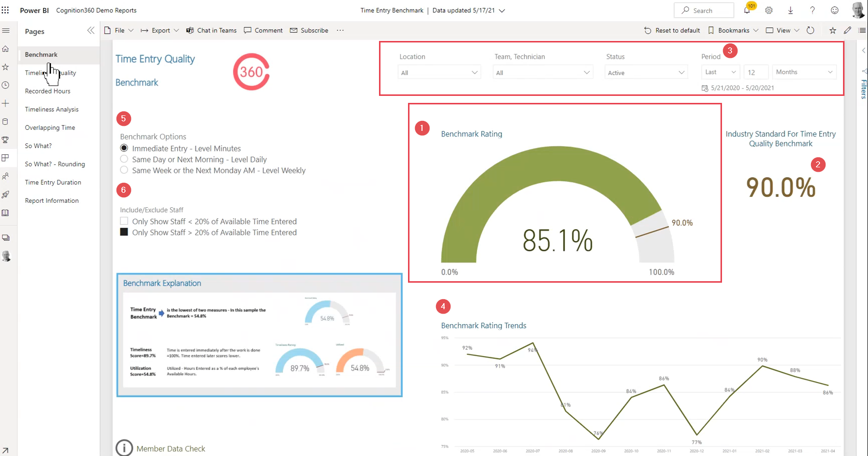The width and height of the screenshot is (868, 456).
Task: Refresh the report visuals
Action: 810,30
